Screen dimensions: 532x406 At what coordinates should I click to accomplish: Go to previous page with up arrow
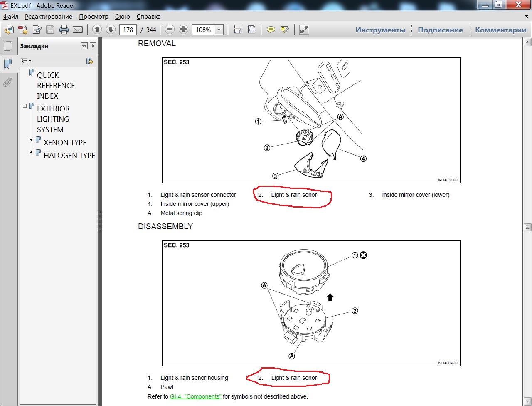click(x=97, y=30)
